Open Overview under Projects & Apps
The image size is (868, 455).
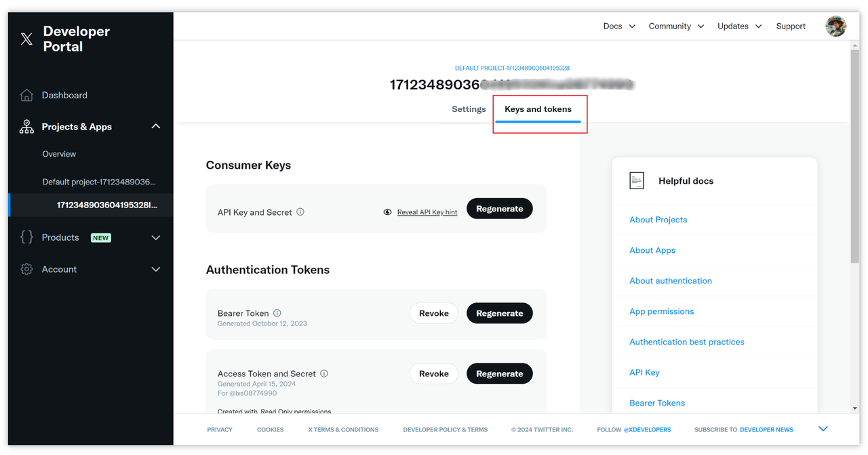[x=59, y=154]
